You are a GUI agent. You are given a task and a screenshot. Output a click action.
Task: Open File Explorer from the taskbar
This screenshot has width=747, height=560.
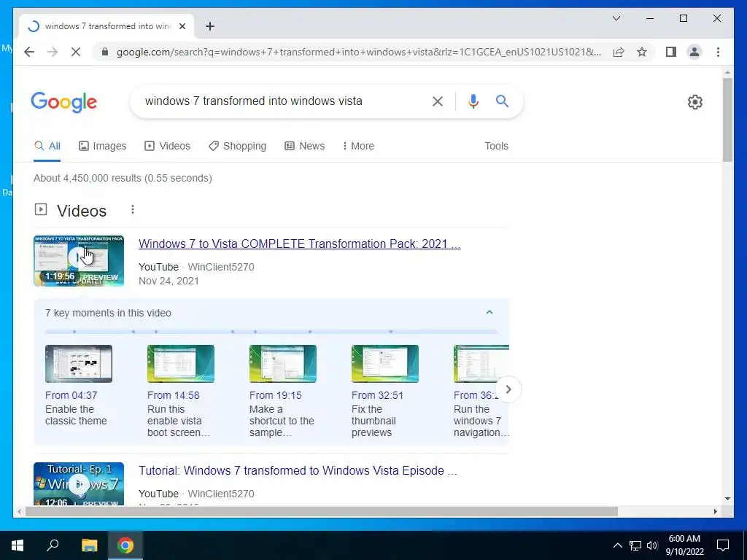coord(89,545)
